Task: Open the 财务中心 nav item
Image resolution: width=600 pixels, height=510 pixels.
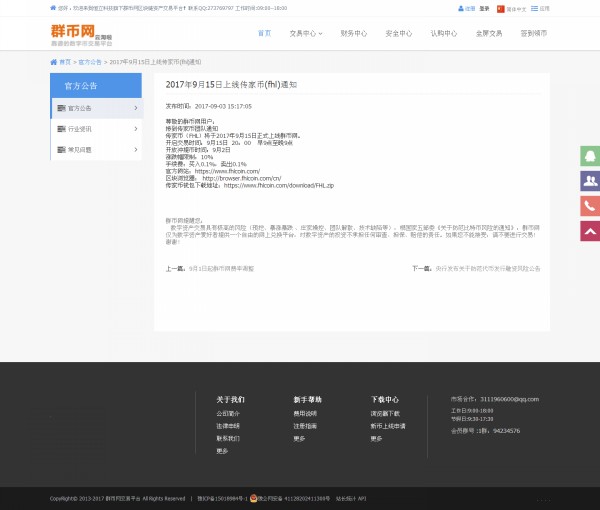Action: coord(354,34)
